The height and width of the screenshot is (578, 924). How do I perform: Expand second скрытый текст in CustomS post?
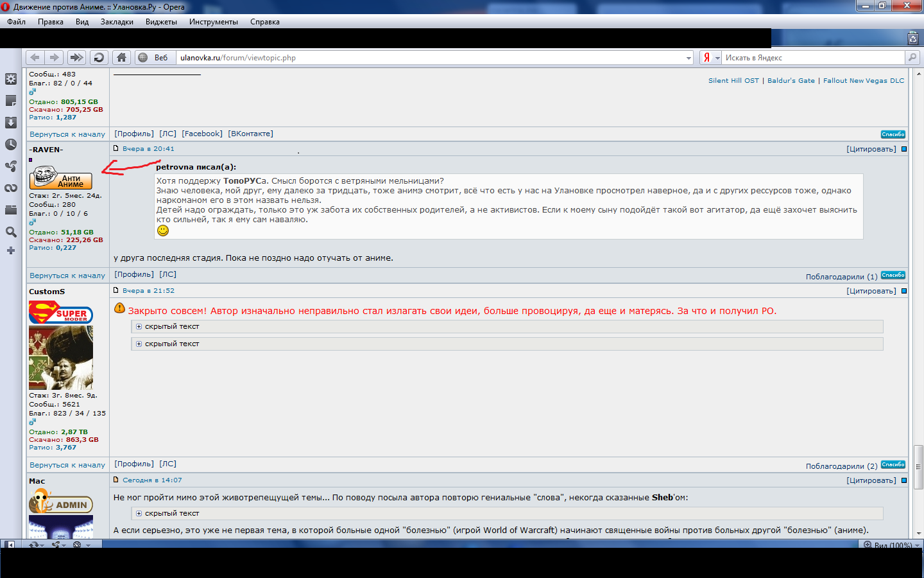point(139,344)
